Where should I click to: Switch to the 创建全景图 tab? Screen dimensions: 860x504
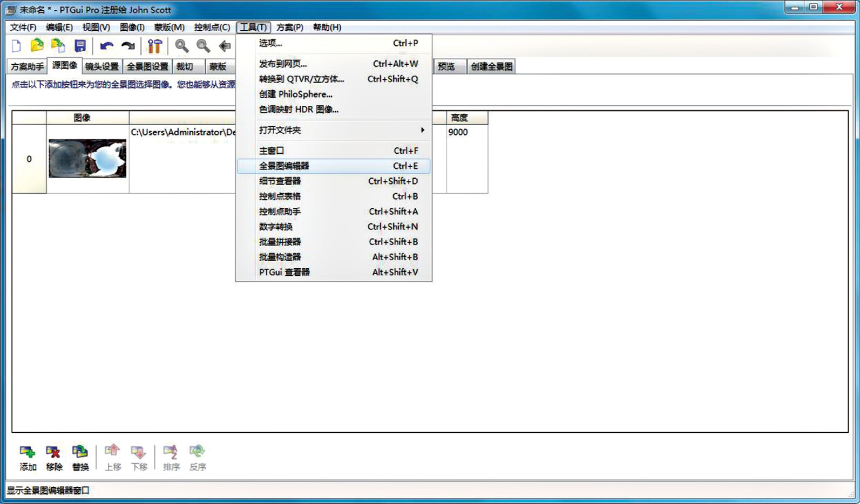pos(491,66)
